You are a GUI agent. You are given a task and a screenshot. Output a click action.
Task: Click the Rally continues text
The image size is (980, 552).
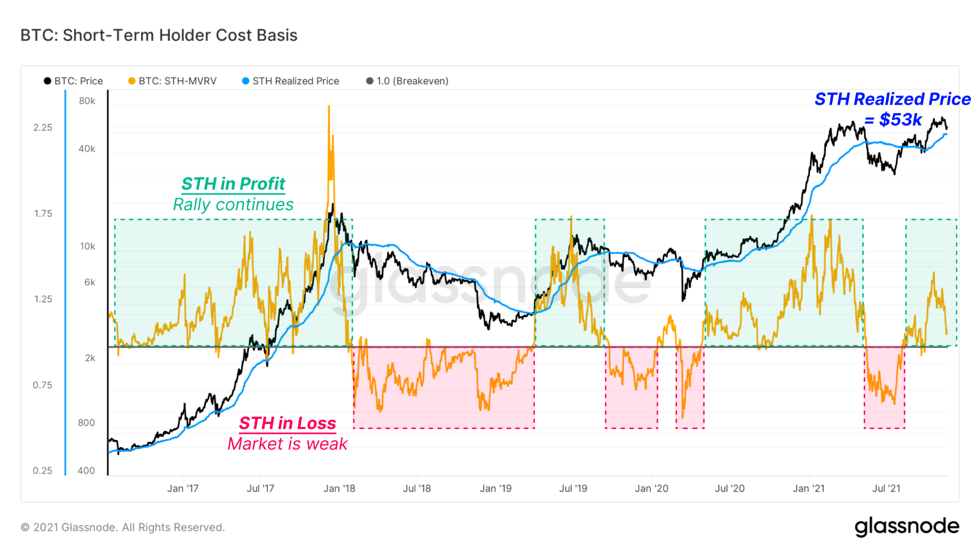click(x=233, y=204)
